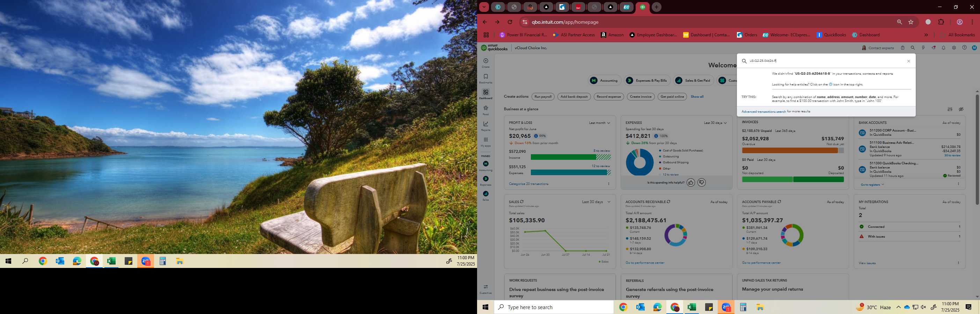Open Excel from the right taskbar

(x=692, y=307)
